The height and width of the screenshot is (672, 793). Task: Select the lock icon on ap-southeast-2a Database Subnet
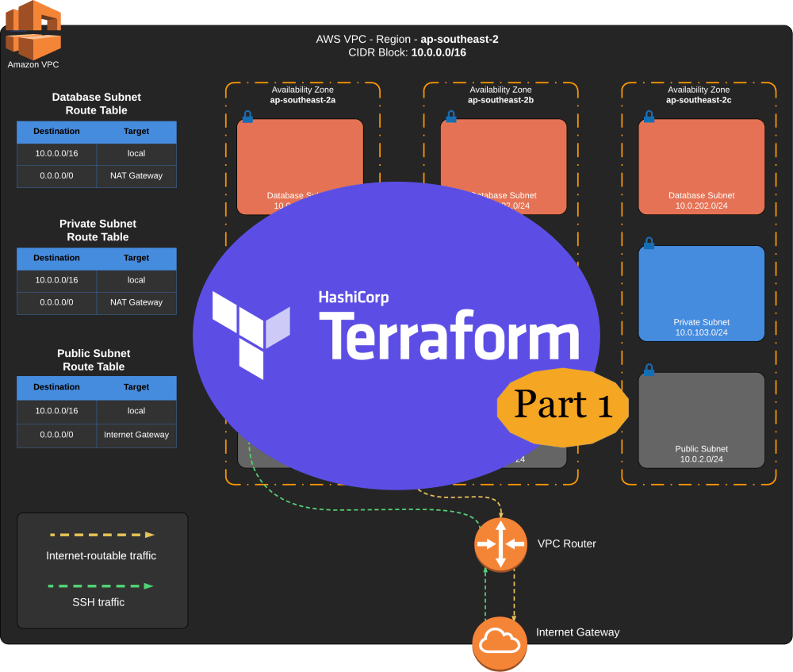point(247,116)
